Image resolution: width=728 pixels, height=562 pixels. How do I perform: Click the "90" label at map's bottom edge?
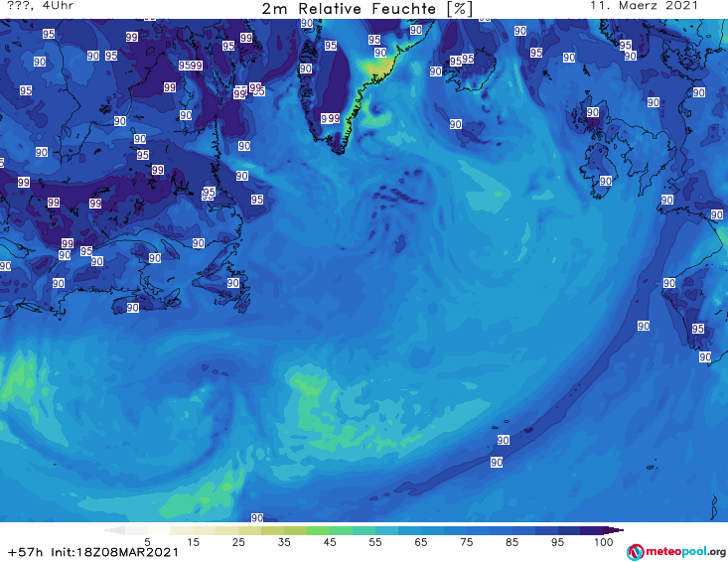coord(257,517)
